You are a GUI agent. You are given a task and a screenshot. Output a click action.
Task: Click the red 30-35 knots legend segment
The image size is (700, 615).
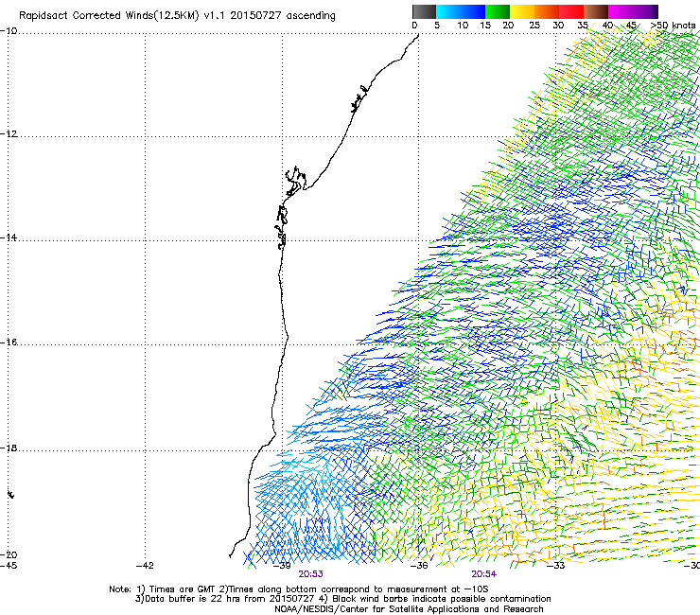click(x=571, y=11)
